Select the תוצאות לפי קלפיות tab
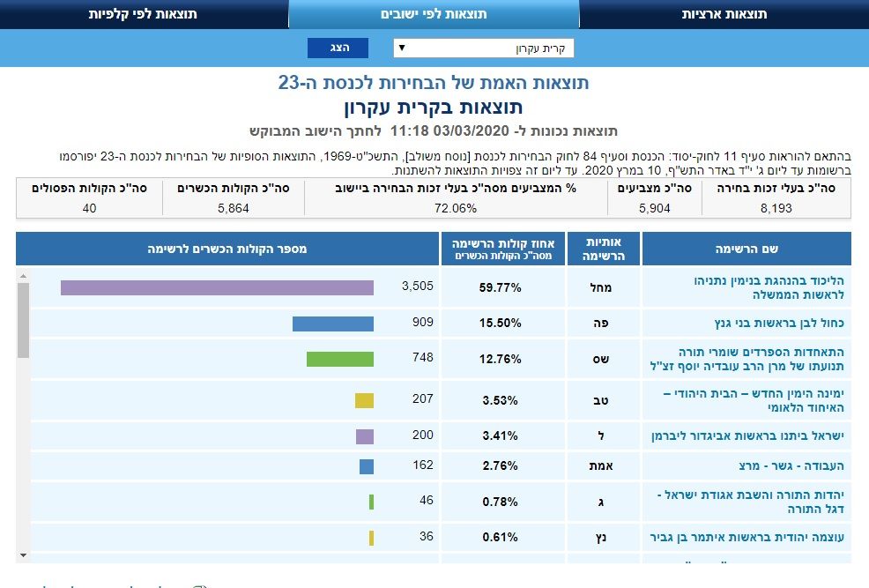The width and height of the screenshot is (869, 588). (143, 14)
